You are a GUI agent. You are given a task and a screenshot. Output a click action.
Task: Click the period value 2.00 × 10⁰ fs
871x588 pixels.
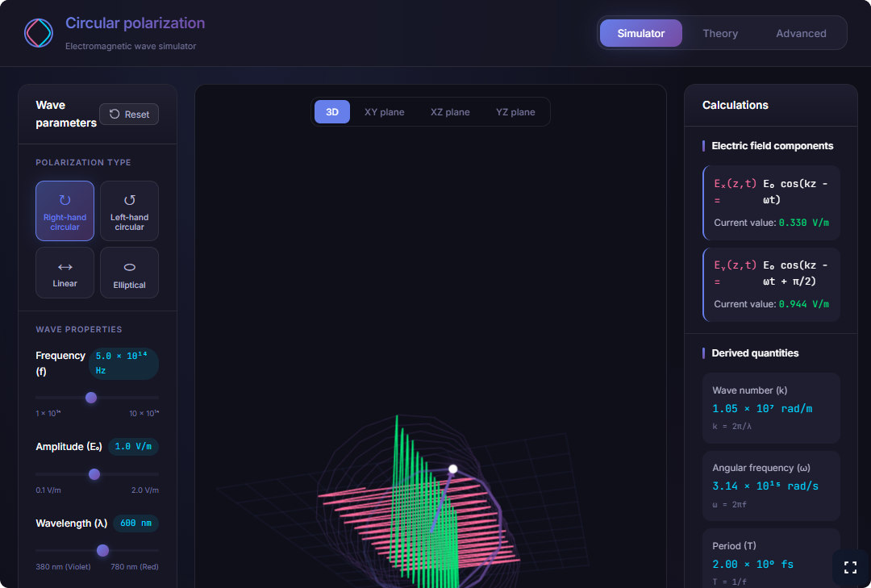tap(752, 564)
